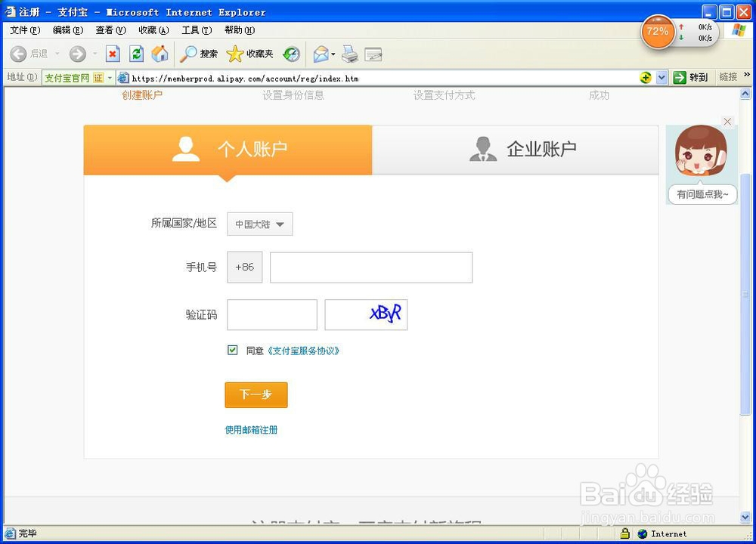
Task: Click the Windows flag logo icon
Action: pyautogui.click(x=738, y=30)
